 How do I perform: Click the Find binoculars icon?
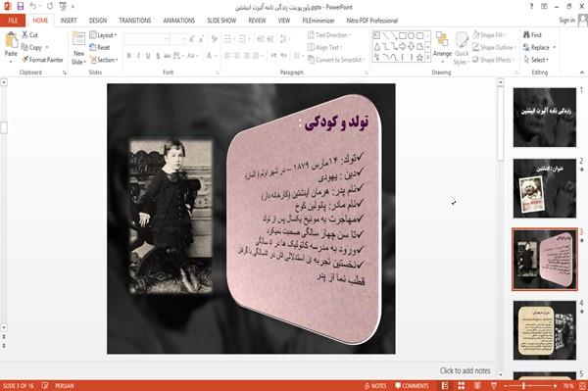(x=526, y=35)
